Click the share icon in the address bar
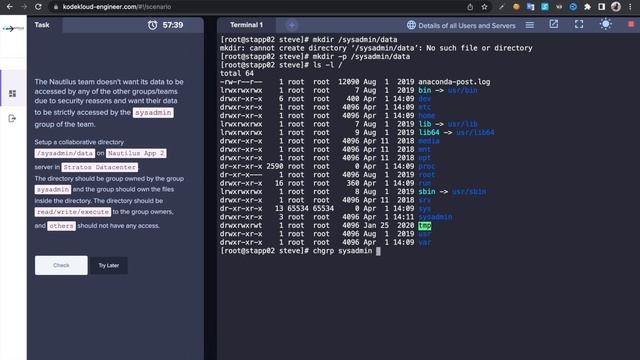The image size is (640, 360). pos(470,7)
